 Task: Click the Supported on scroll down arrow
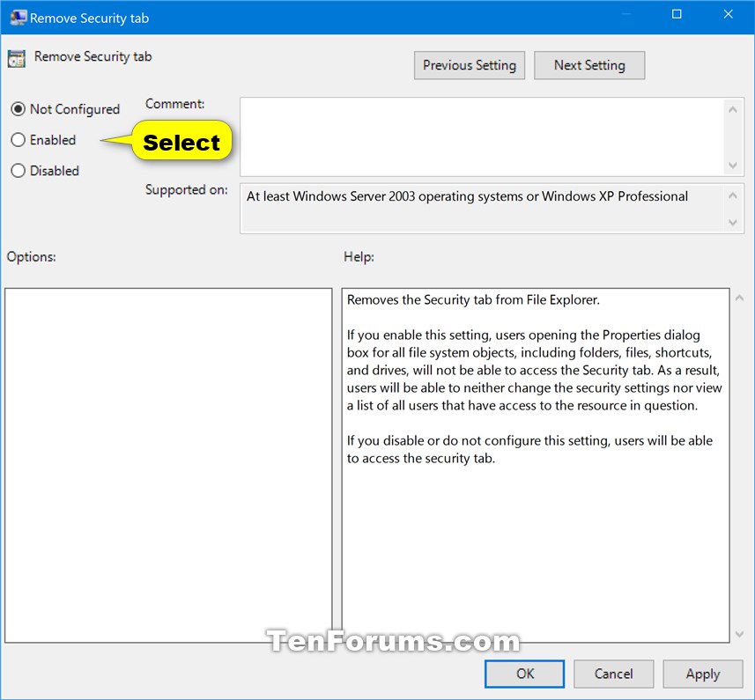pos(733,222)
